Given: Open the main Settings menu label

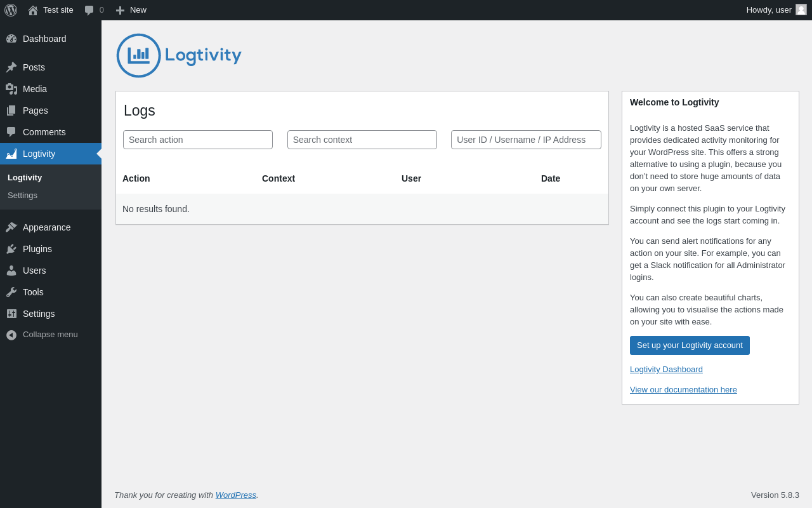Looking at the screenshot, I should click(39, 314).
